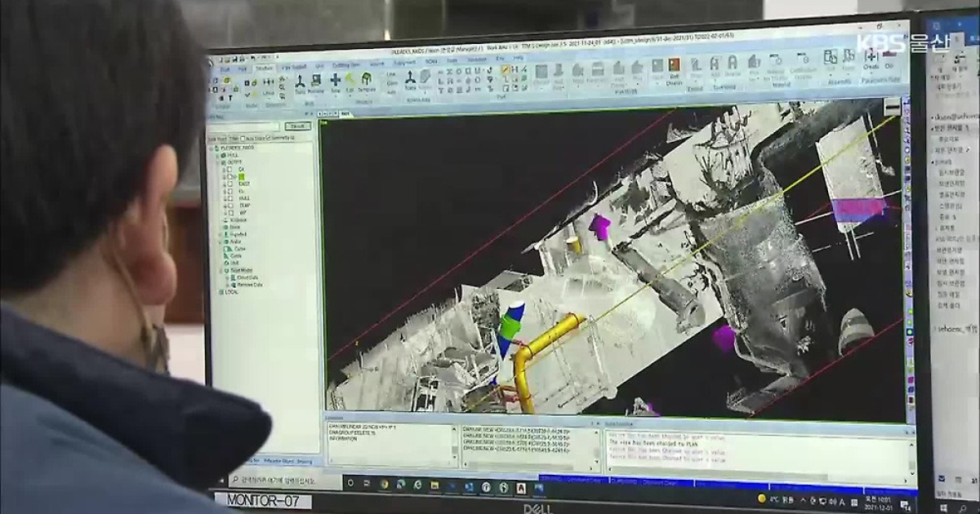Expand the TEMP node in tree

[225, 205]
